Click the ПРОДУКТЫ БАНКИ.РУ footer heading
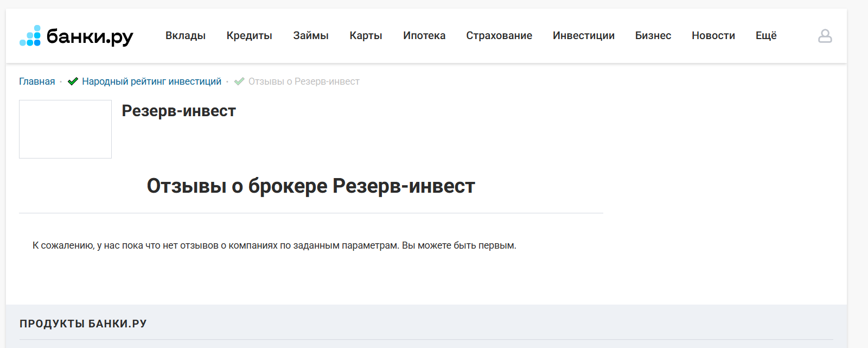Viewport: 868px width, 348px height. [x=83, y=324]
